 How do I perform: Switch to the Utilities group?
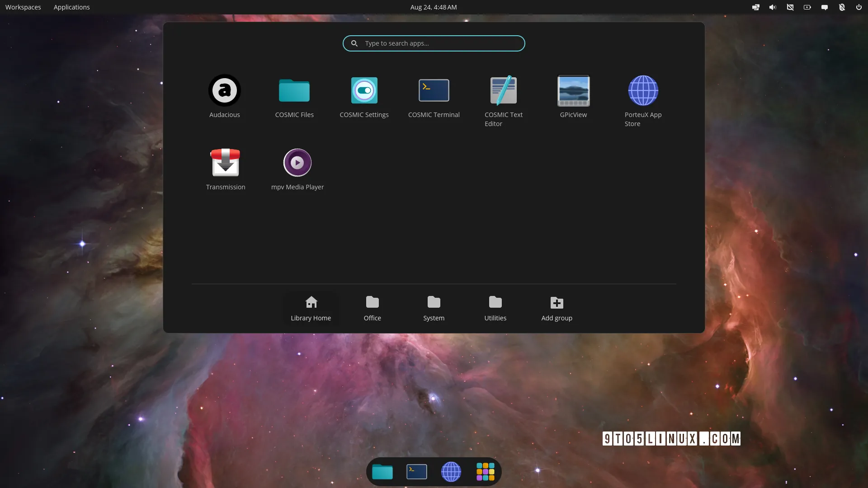(495, 309)
